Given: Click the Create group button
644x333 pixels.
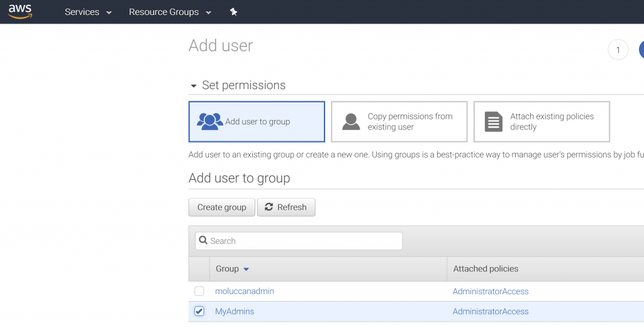Looking at the screenshot, I should click(222, 207).
